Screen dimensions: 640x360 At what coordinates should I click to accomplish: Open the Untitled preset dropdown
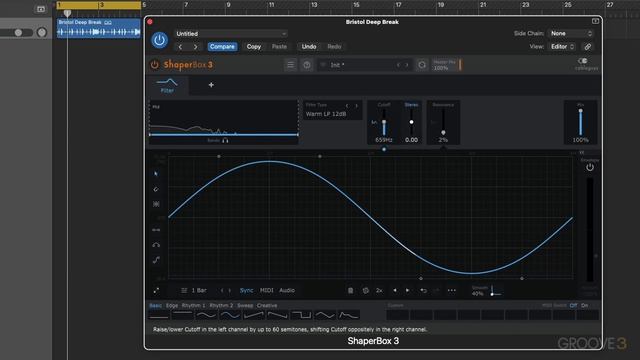pos(231,34)
